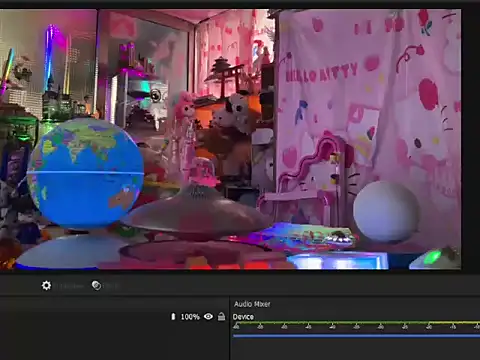
Task: Open source Properties via gear icon
Action: (46, 286)
